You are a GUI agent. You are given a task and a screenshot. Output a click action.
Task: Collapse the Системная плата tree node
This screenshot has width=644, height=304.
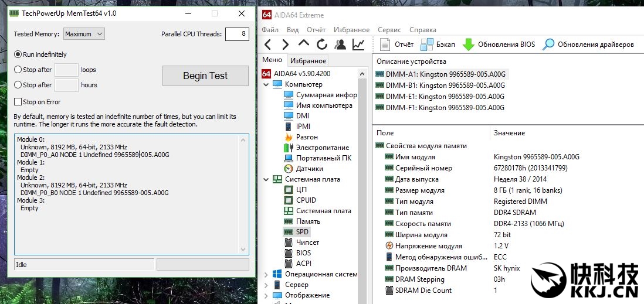tap(266, 179)
